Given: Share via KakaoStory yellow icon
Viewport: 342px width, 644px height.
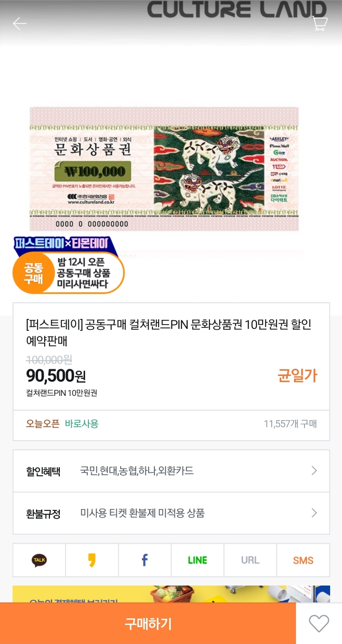Looking at the screenshot, I should pos(92,560).
